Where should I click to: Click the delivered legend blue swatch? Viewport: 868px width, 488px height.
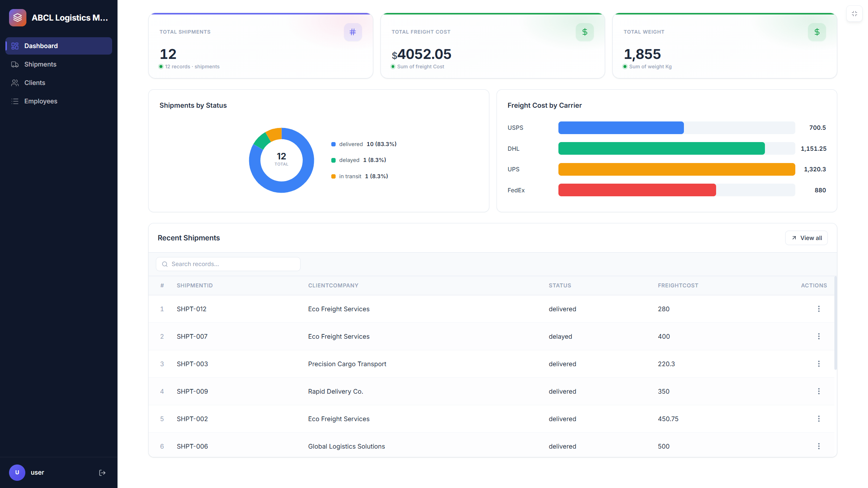[x=333, y=144]
